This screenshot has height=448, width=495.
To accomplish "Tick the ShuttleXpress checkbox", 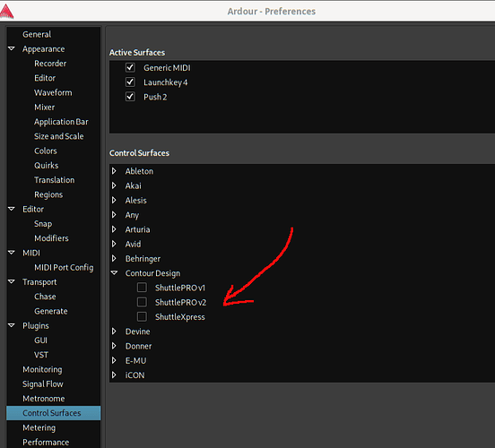I will coord(142,316).
